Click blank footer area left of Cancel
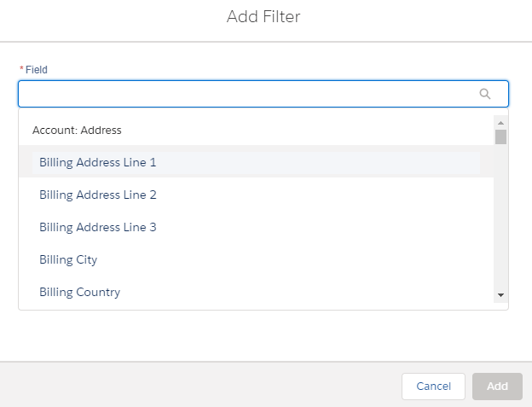The width and height of the screenshot is (532, 407). click(201, 387)
